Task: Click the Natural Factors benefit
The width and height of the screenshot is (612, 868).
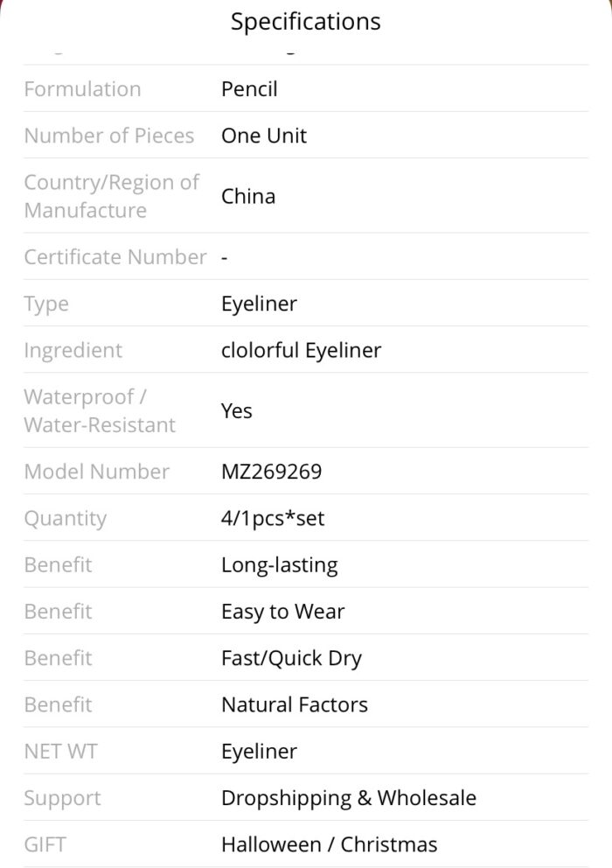Action: click(295, 704)
